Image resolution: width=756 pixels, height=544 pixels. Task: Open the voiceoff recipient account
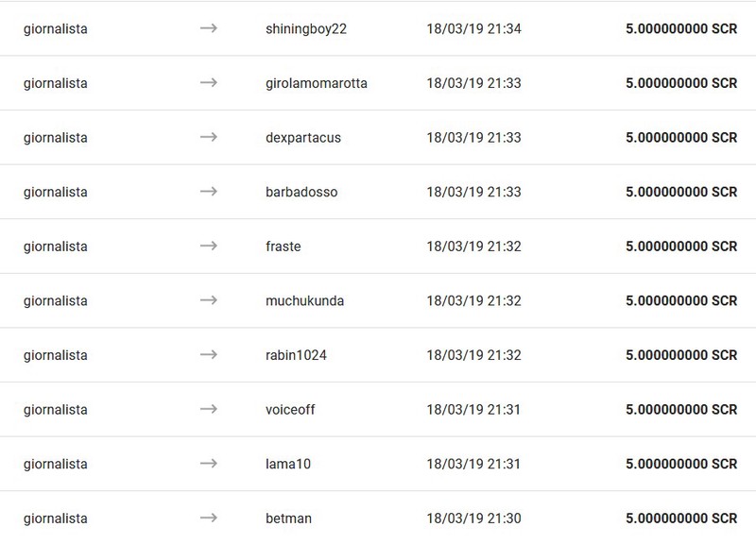point(290,410)
